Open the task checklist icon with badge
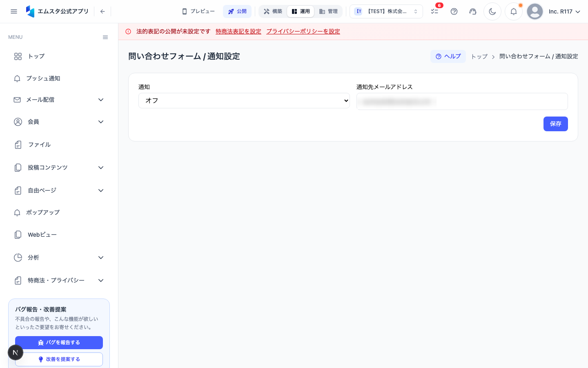 pyautogui.click(x=434, y=11)
